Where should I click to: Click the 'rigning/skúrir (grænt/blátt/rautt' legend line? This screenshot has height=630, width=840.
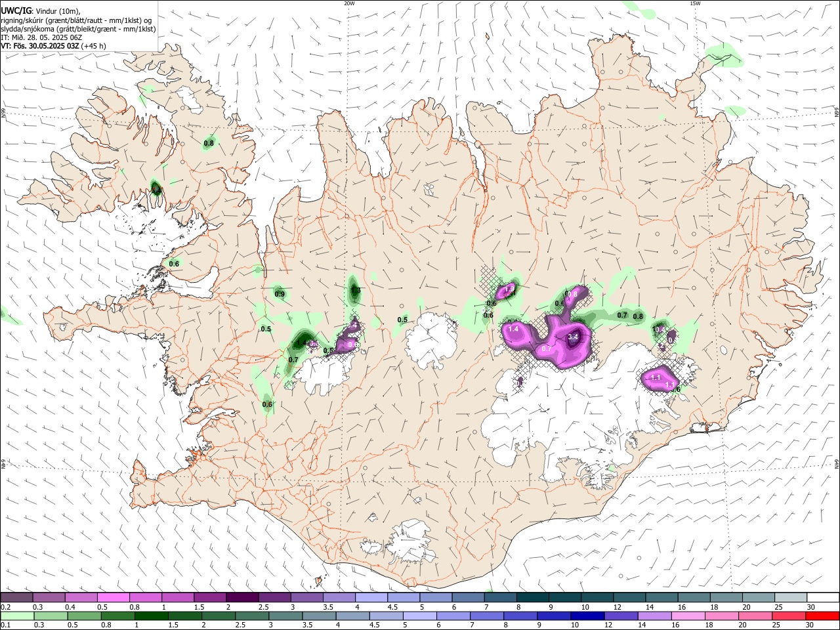(x=76, y=20)
